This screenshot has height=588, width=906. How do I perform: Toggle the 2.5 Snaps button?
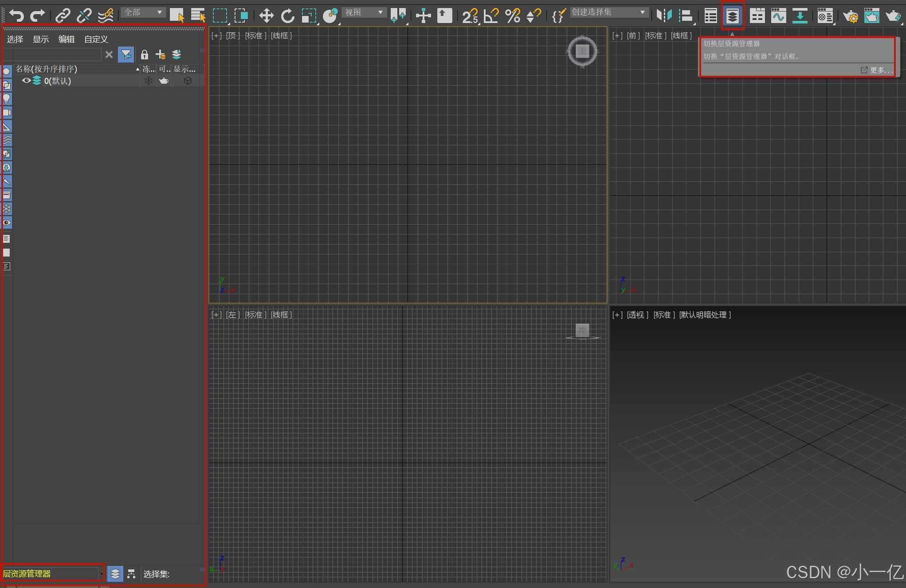pos(470,16)
